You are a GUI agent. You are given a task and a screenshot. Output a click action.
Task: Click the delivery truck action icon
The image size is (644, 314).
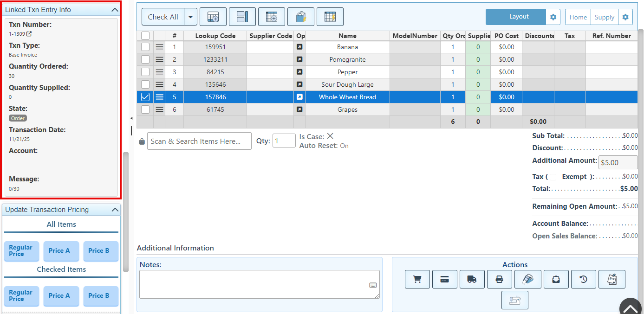click(472, 279)
